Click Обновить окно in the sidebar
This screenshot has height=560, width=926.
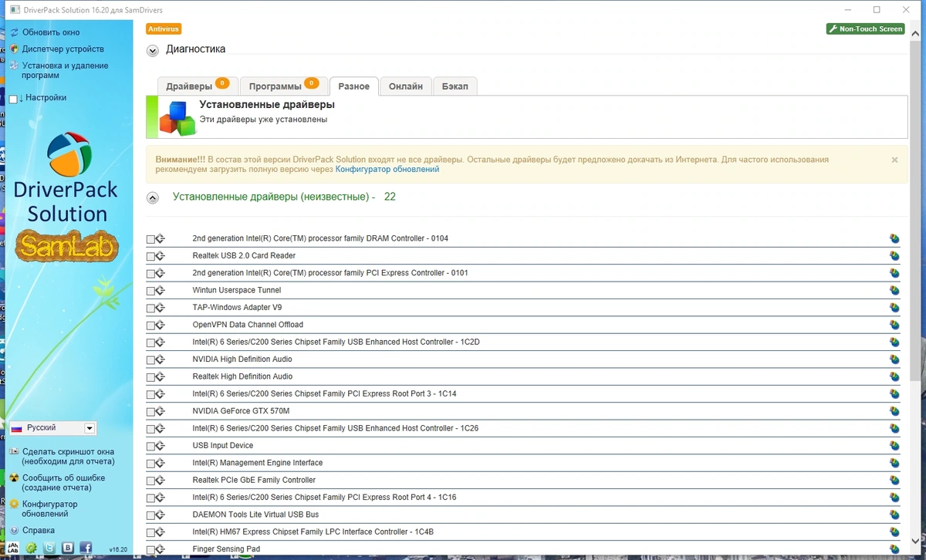[x=51, y=32]
